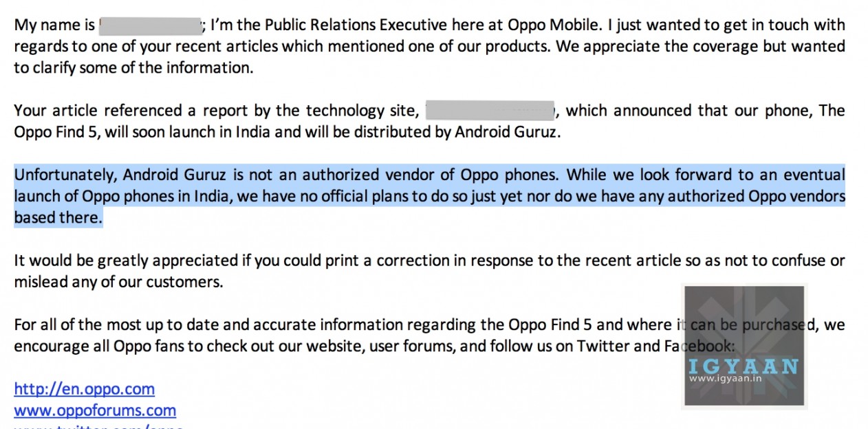This screenshot has width=868, height=429.
Task: Click the redacted technology site name box
Action: coord(490,111)
